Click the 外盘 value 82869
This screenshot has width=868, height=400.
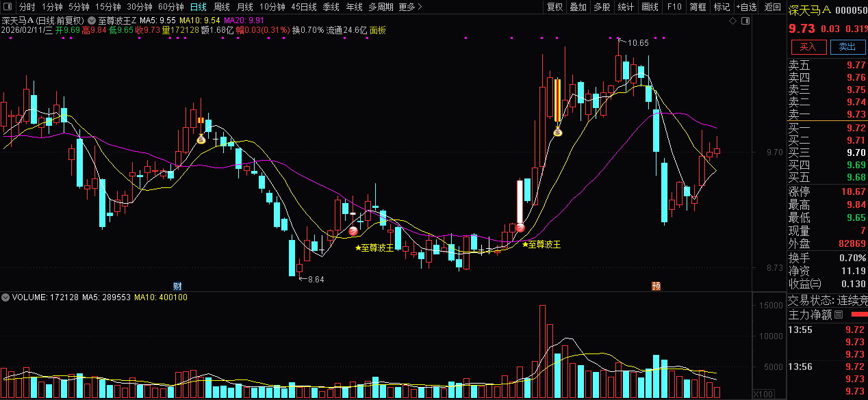(854, 244)
